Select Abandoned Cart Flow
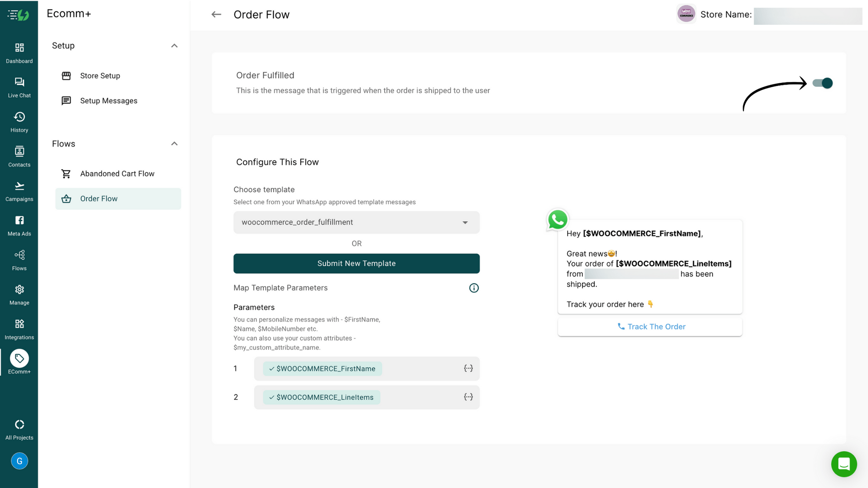 [117, 174]
